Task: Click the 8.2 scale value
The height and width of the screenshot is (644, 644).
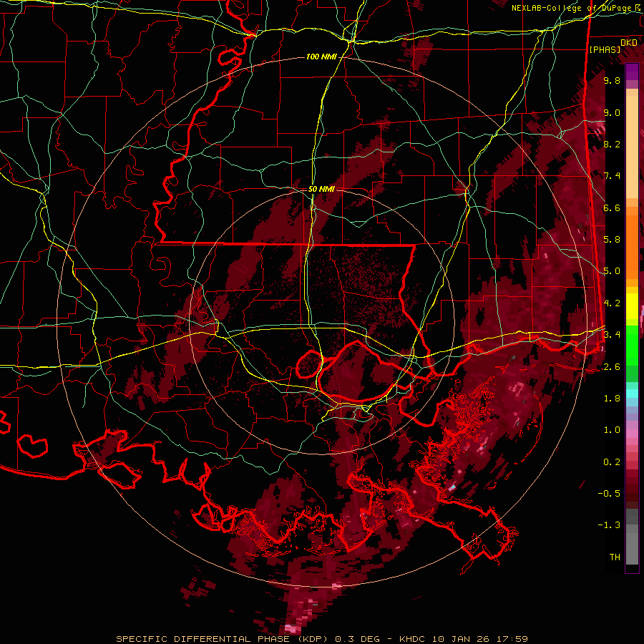Action: 612,144
